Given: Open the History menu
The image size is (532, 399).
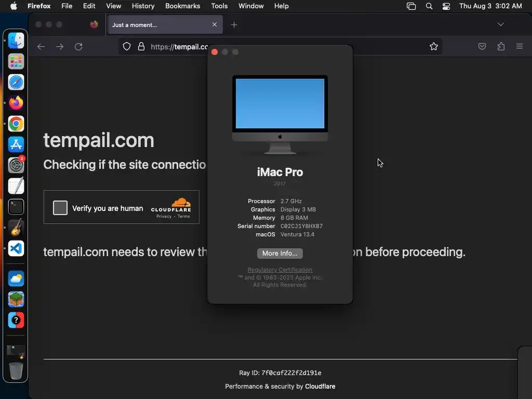Looking at the screenshot, I should tap(143, 6).
